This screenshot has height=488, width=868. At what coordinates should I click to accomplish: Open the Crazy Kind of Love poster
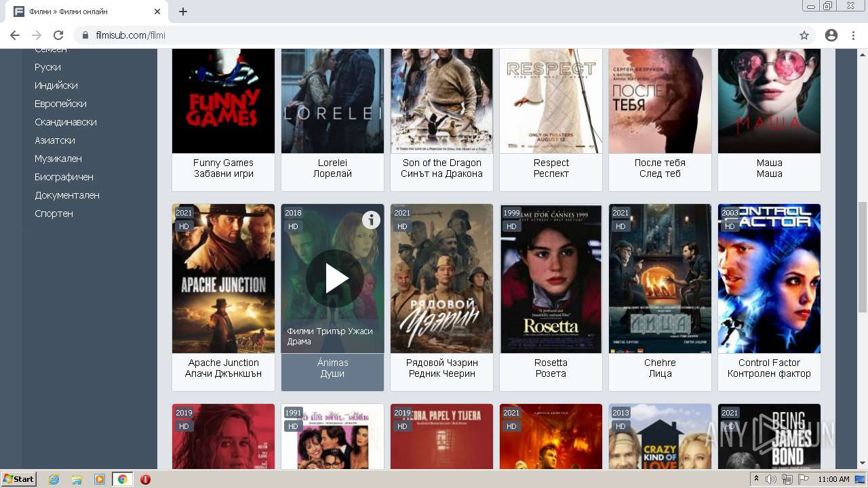coord(660,436)
